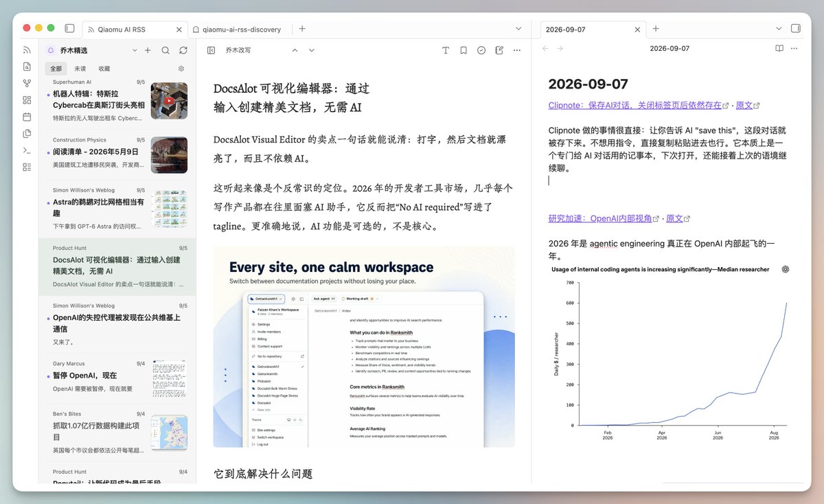This screenshot has height=504, width=824.
Task: Add a new feed with plus icon
Action: coord(147,50)
